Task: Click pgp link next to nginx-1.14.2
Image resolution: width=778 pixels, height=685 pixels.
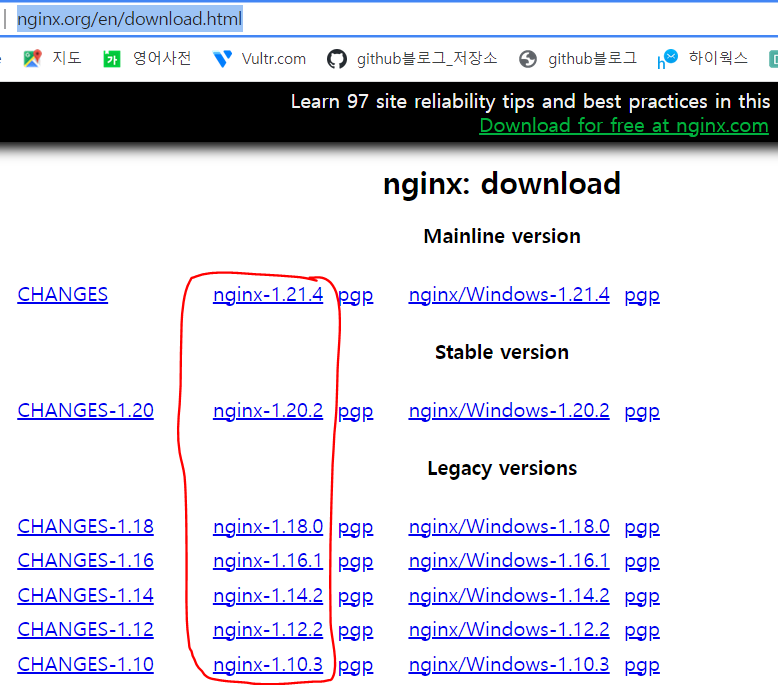Action: point(355,596)
